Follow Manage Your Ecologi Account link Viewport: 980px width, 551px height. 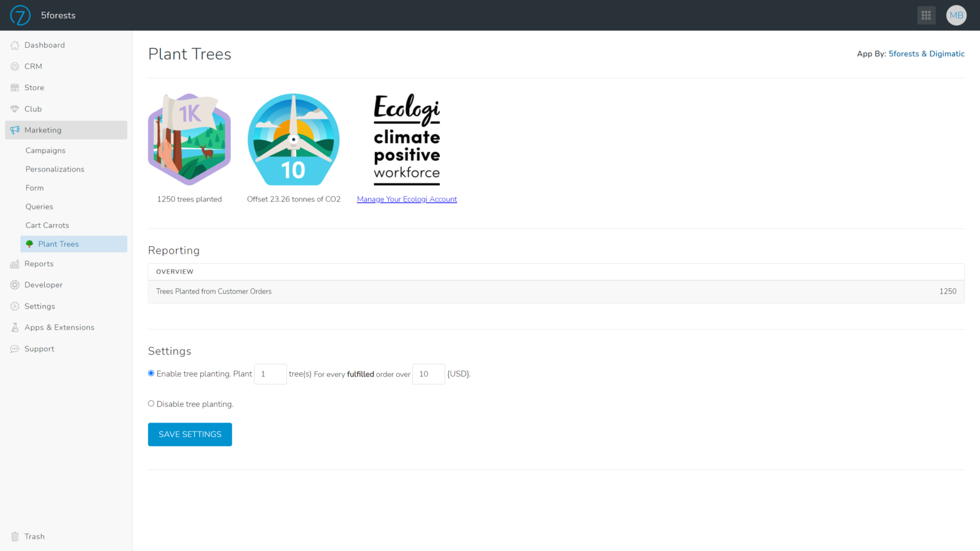407,200
